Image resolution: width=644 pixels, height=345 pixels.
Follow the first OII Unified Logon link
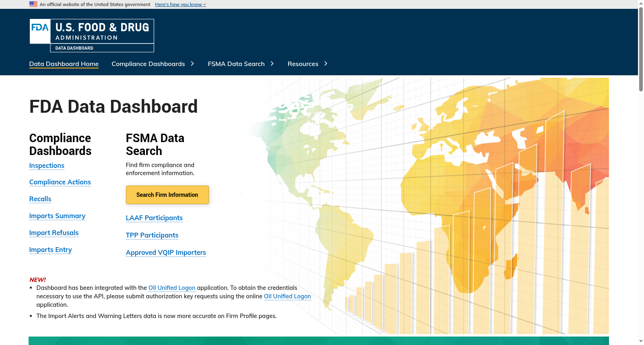(172, 288)
